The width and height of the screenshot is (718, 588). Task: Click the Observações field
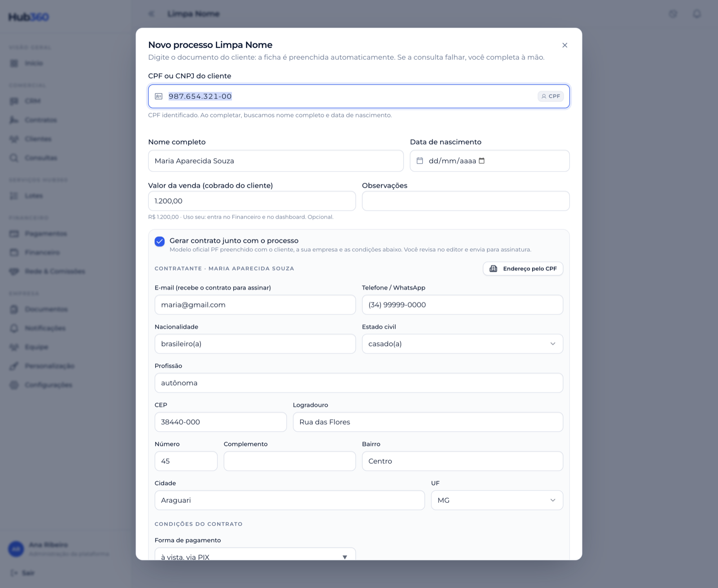(x=466, y=201)
